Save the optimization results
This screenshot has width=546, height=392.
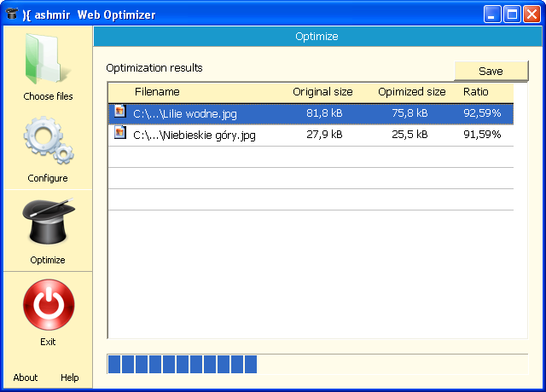(x=491, y=71)
